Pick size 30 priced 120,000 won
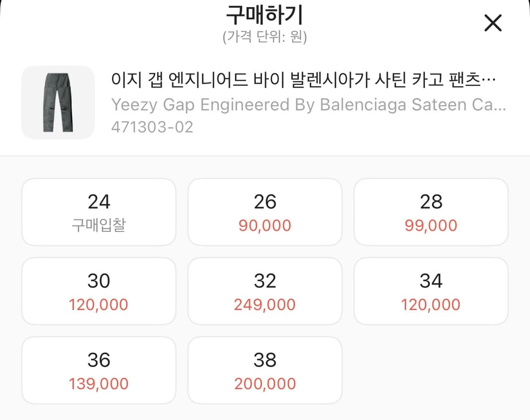The height and width of the screenshot is (420, 530). (x=98, y=291)
